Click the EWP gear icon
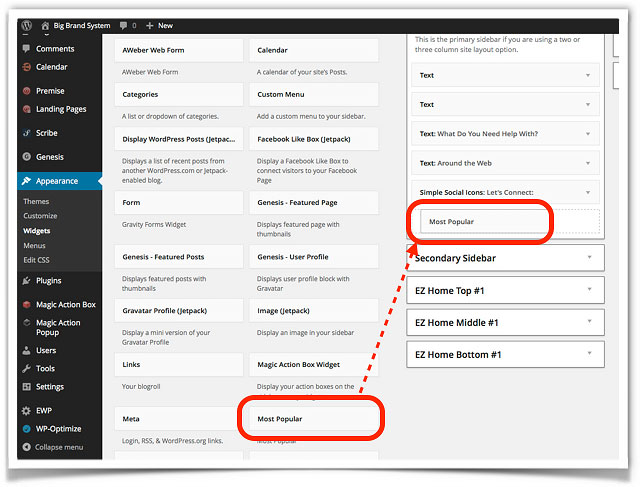Screen dimensions: 640x487 tap(26, 411)
